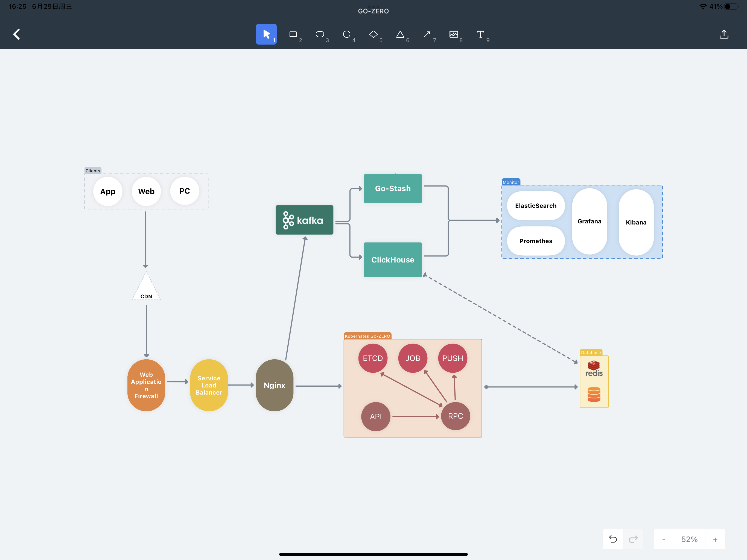
Task: Open the share export icon
Action: coord(724,34)
